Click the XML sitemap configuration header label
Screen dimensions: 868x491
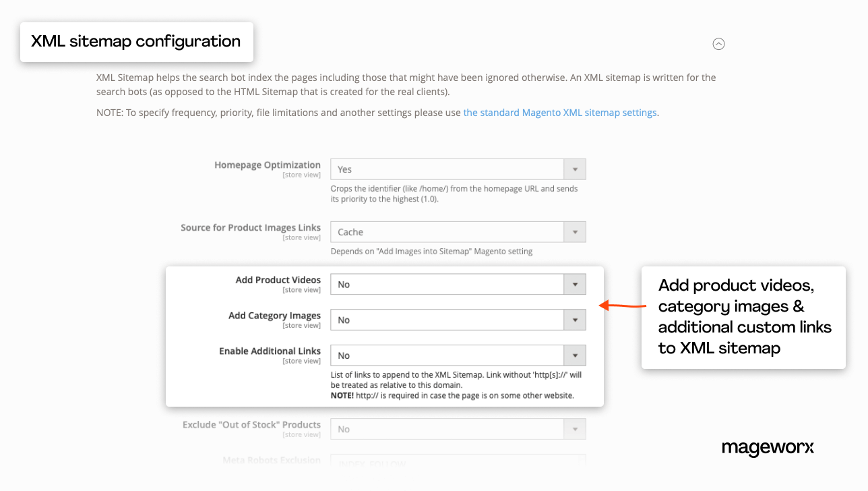point(136,41)
